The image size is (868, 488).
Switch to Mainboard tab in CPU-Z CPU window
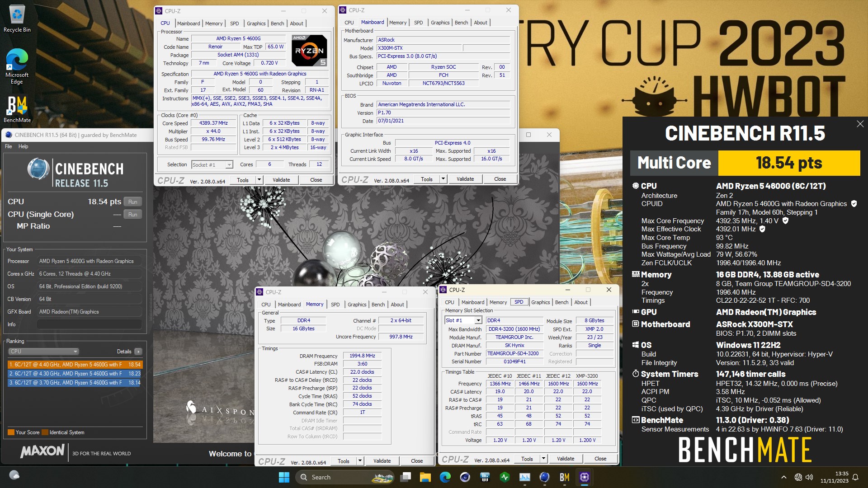tap(189, 23)
